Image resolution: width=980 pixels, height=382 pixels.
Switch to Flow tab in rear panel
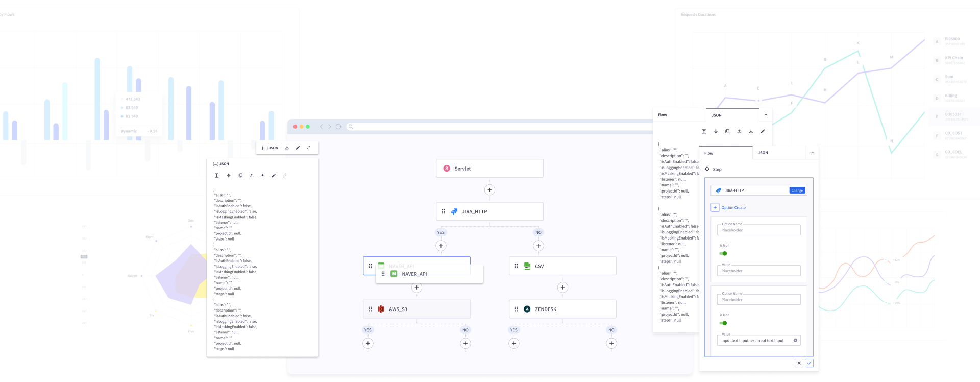pyautogui.click(x=679, y=115)
